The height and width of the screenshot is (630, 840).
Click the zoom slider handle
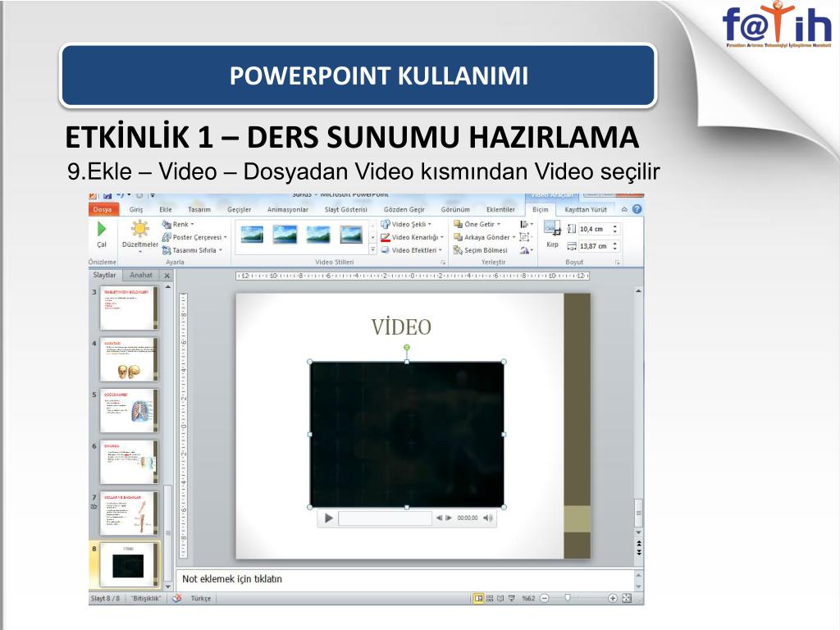coord(568,598)
